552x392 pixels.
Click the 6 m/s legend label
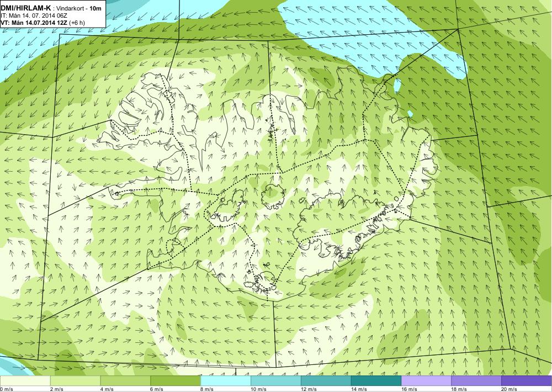tap(157, 389)
